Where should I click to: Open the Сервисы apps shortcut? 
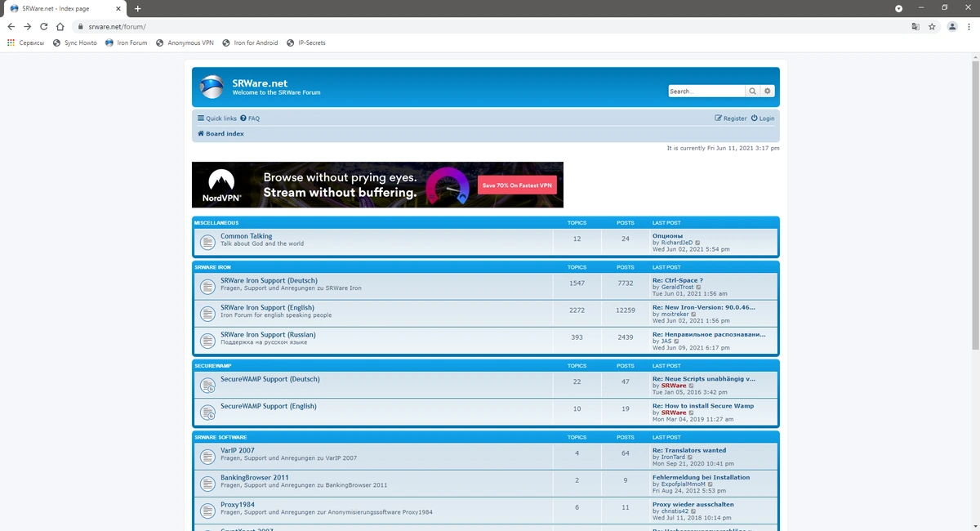pos(25,42)
